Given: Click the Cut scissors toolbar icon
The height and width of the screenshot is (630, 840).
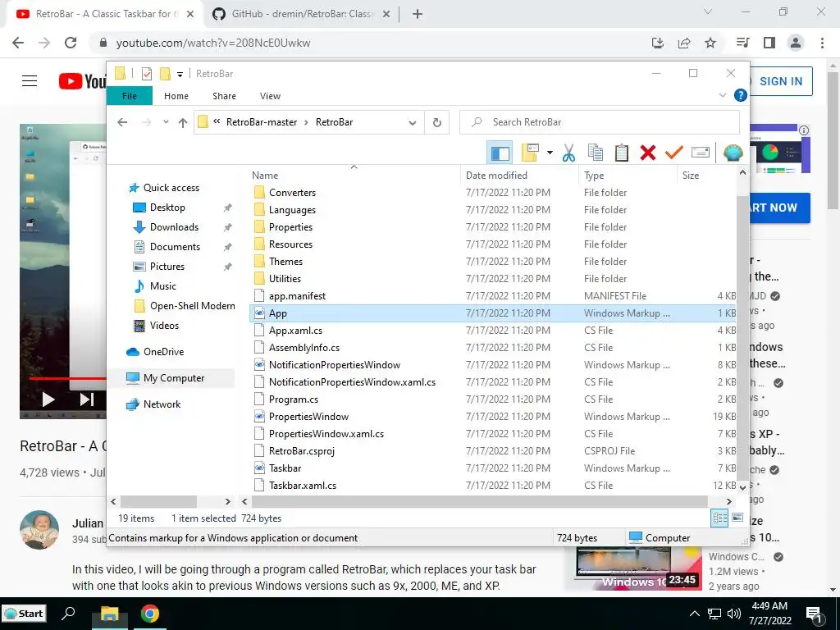Looking at the screenshot, I should coord(568,153).
